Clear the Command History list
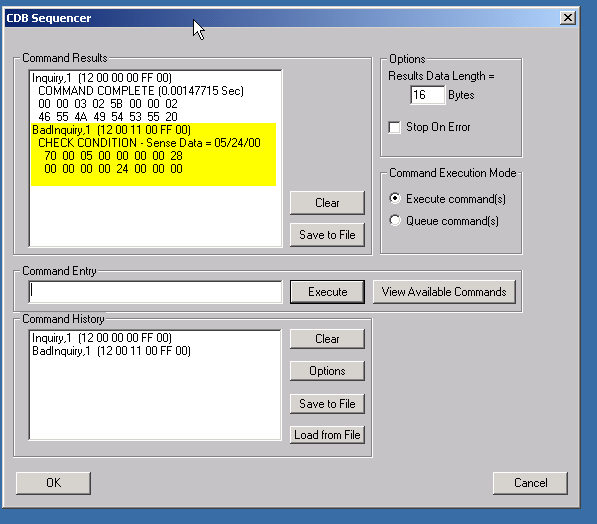Image resolution: width=597 pixels, height=524 pixels. [327, 339]
